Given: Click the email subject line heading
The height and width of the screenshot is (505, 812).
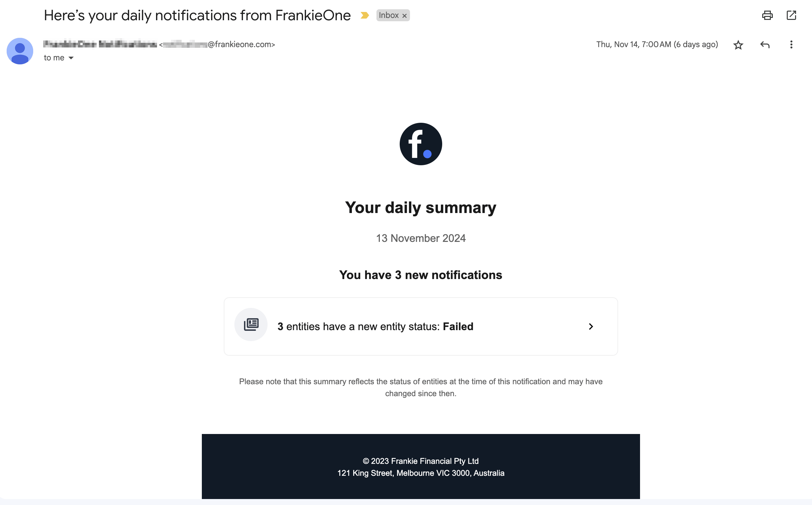Looking at the screenshot, I should [x=197, y=15].
